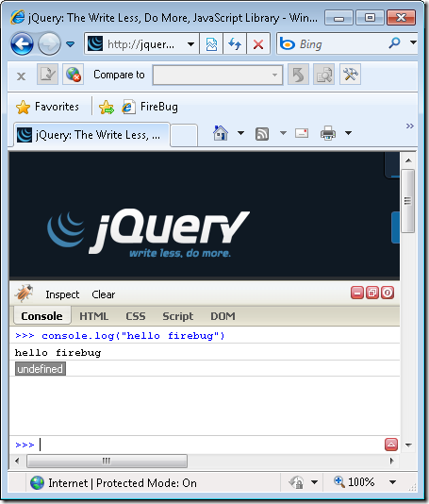Click the vertical scrollbar up arrow
Screen dimensions: 429x504
[x=408, y=160]
